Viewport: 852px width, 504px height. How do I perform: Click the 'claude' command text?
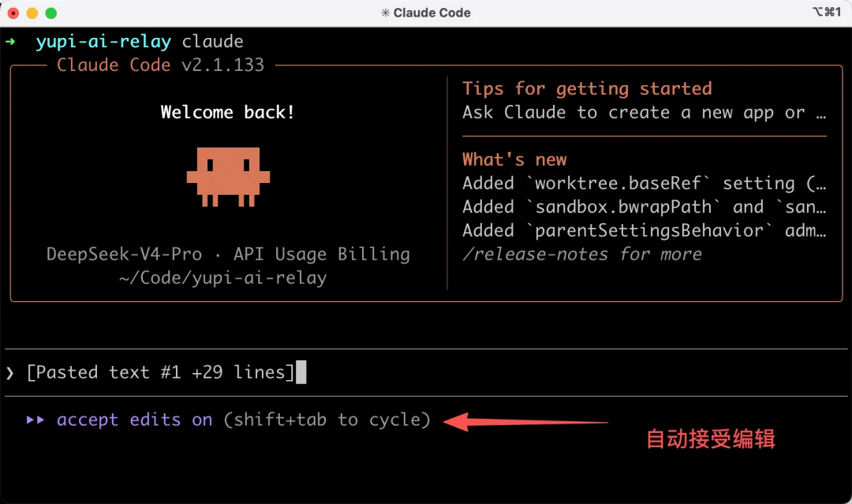point(212,42)
